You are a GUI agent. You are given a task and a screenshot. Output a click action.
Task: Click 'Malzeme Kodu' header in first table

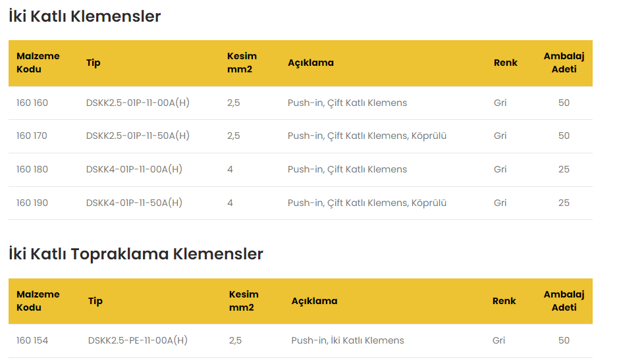pyautogui.click(x=38, y=63)
